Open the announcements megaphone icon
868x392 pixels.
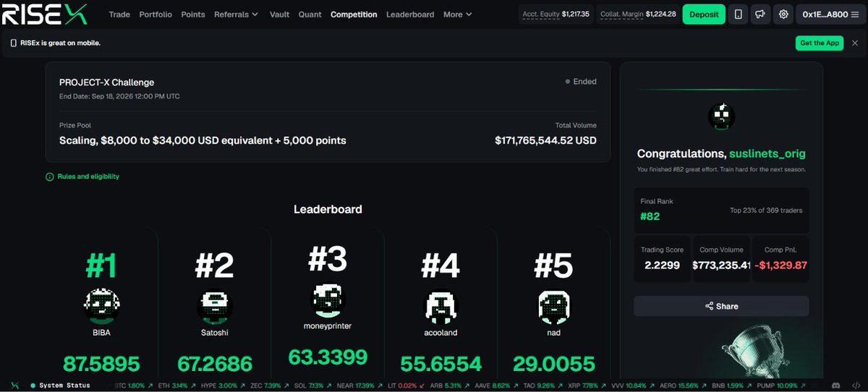coord(760,14)
